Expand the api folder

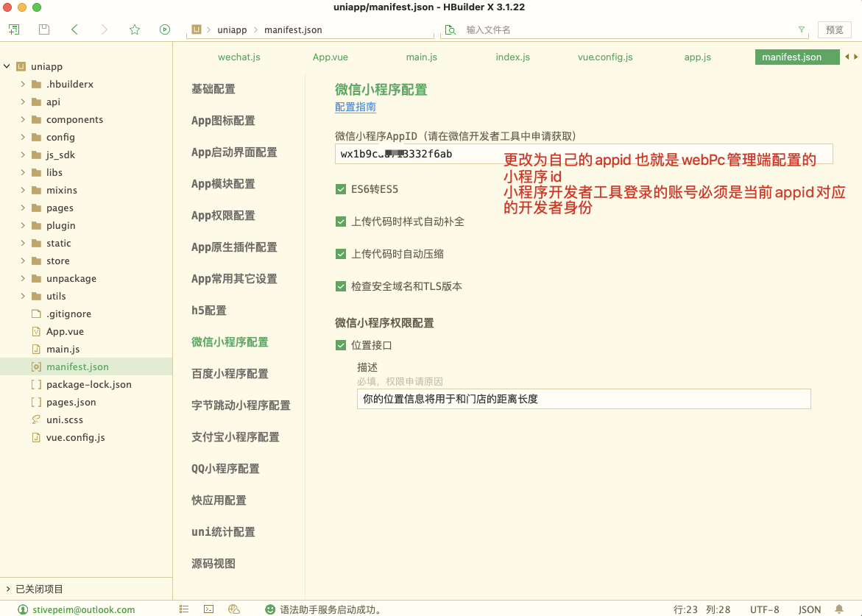point(23,102)
